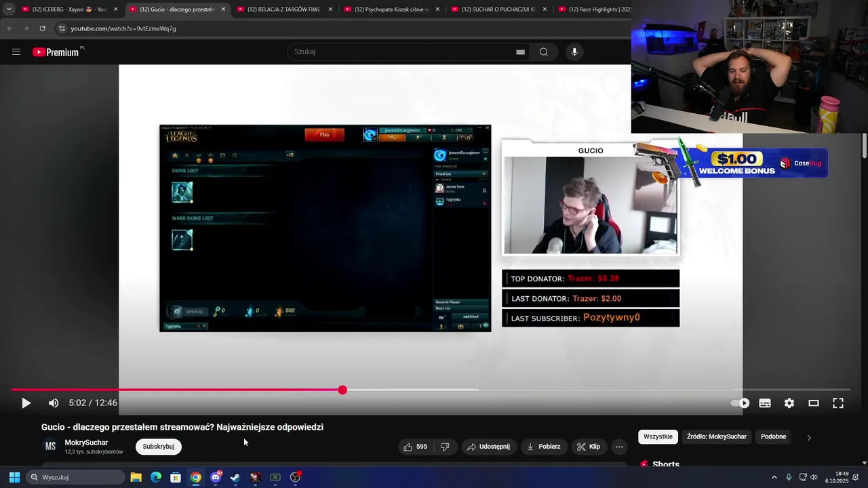The height and width of the screenshot is (488, 868).
Task: Seek the timeline at the buffered grey section
Action: [x=411, y=390]
